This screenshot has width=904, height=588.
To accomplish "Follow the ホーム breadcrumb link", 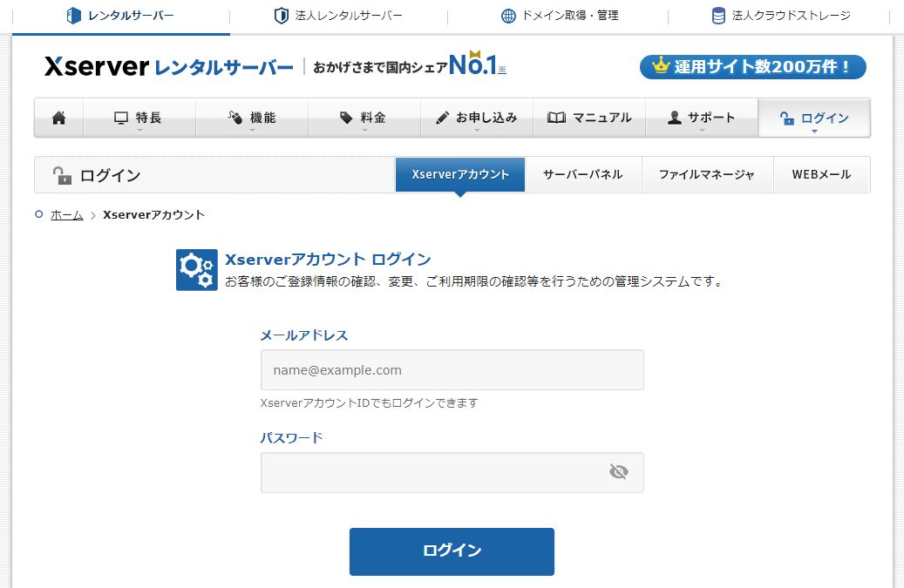I will coord(67,215).
